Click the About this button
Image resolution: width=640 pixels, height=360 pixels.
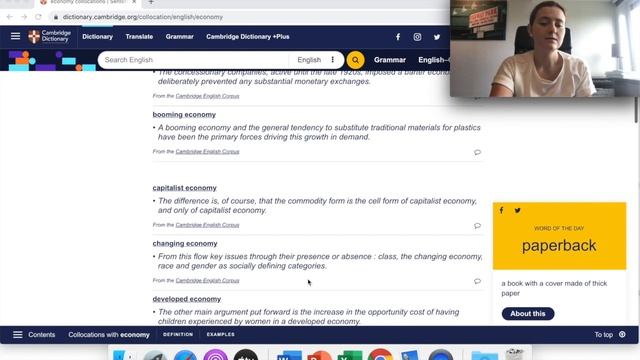(528, 313)
